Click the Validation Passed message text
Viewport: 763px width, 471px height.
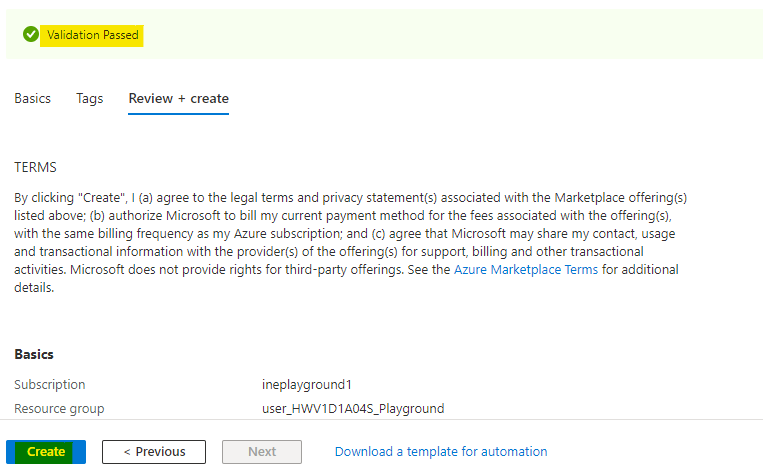coord(93,35)
